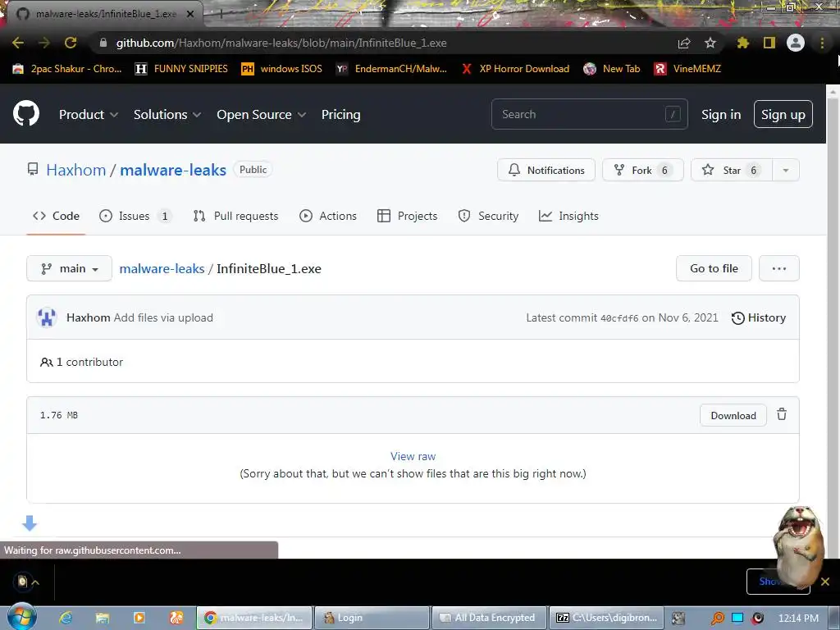
Task: Open commit 40cfdf6 link
Action: click(619, 318)
